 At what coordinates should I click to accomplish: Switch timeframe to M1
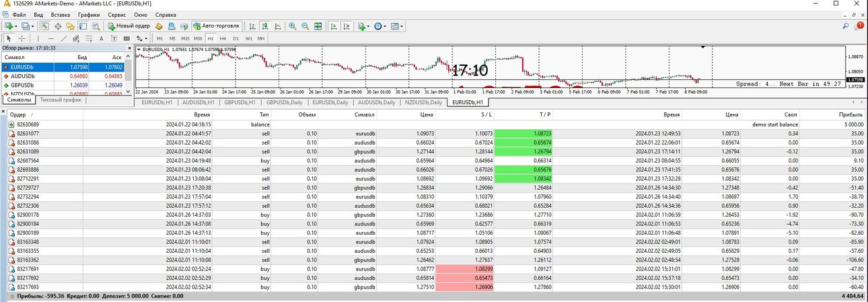point(159,38)
